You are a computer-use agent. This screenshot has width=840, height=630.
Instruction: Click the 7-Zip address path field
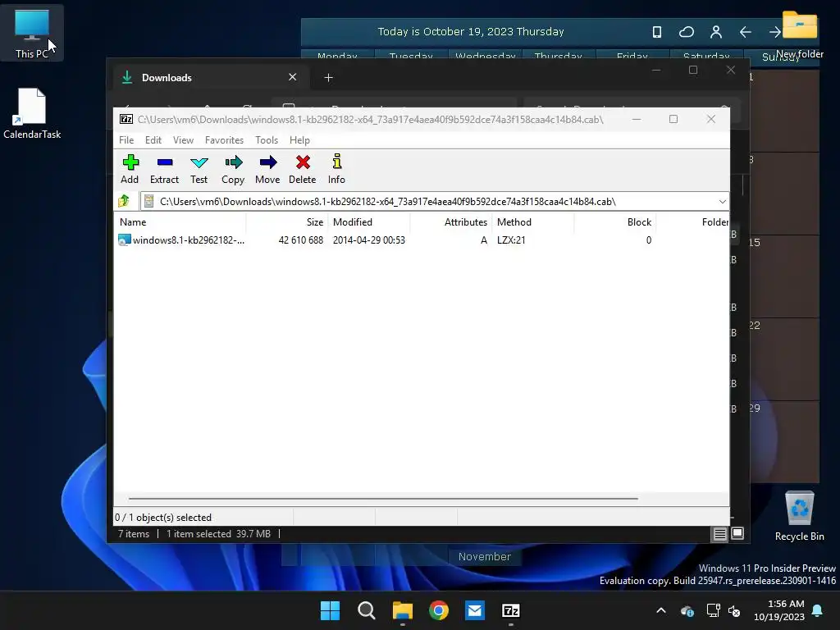pos(428,202)
